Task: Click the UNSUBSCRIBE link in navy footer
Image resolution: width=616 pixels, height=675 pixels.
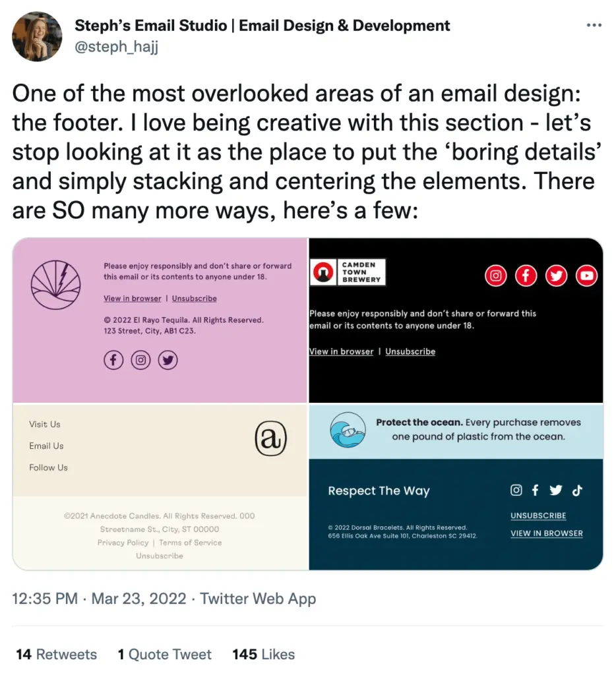Action: (x=538, y=515)
